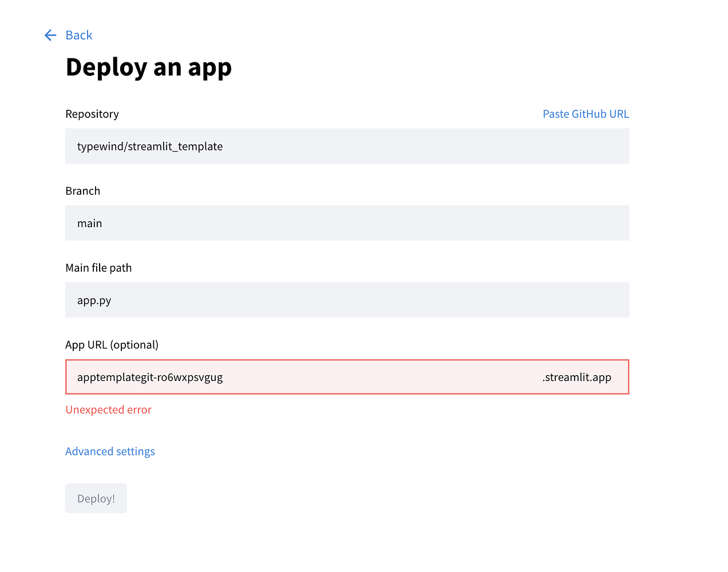
Task: Click the apptemplategit-ro6wxpsvgug subdomain text
Action: [150, 377]
